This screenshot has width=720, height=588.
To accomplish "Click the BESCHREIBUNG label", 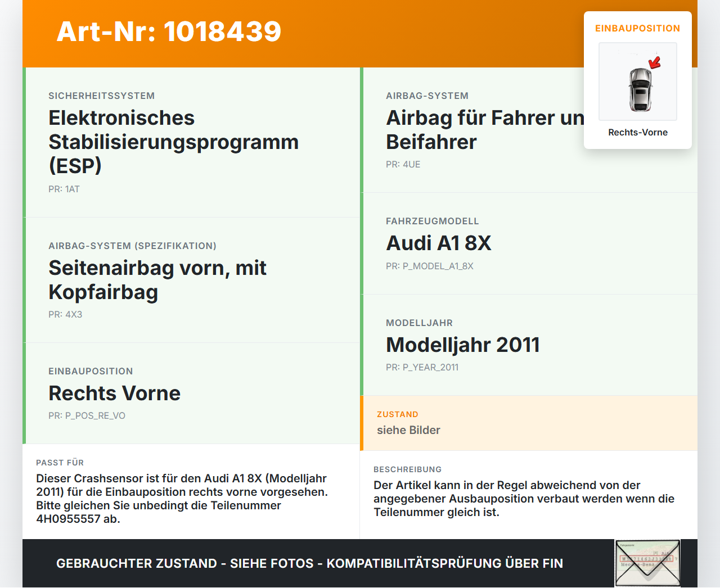I will (408, 469).
